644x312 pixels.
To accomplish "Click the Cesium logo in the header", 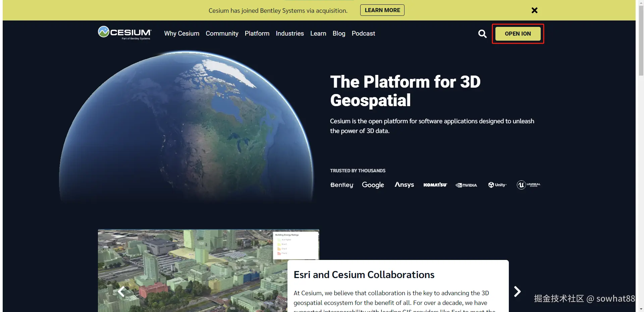I will click(124, 33).
